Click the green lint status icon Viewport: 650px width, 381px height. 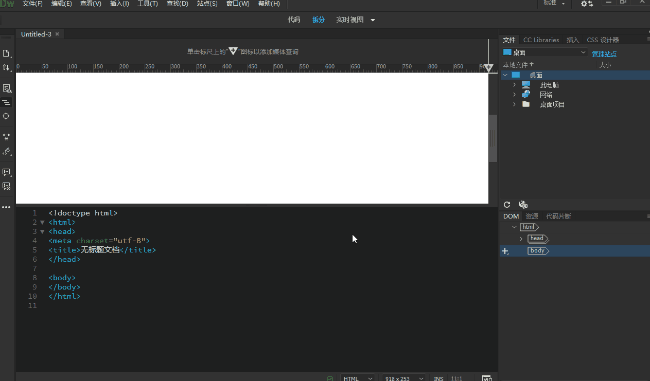pyautogui.click(x=330, y=378)
